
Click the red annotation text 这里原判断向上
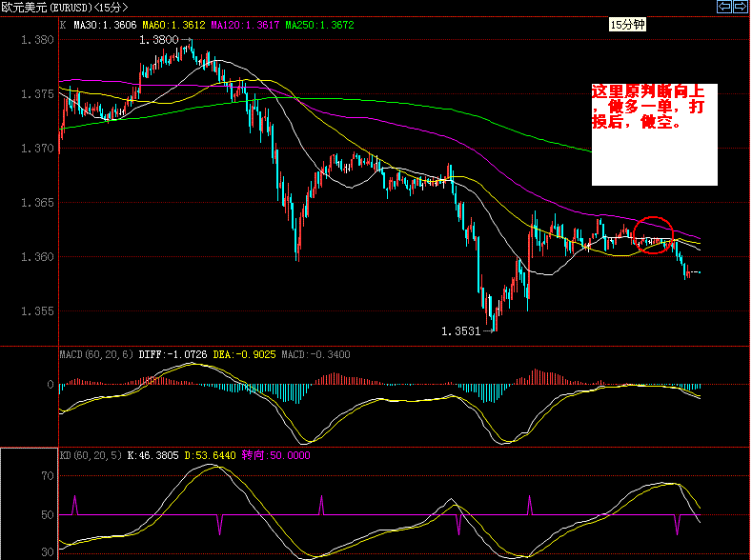tap(648, 91)
